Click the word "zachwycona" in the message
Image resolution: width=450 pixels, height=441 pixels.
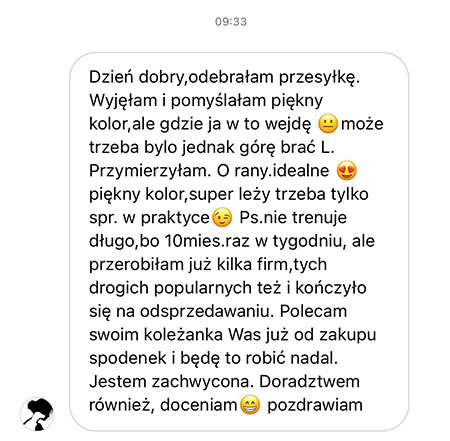(x=199, y=383)
